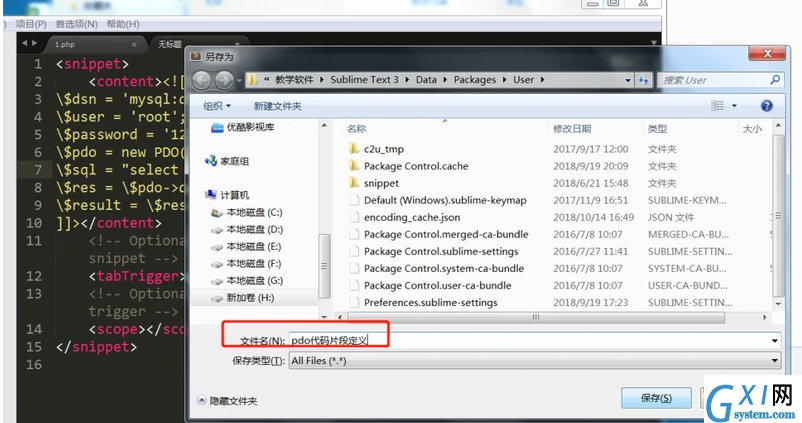Open the 保存类型 All Files dropdown
This screenshot has height=423, width=802.
tap(534, 361)
